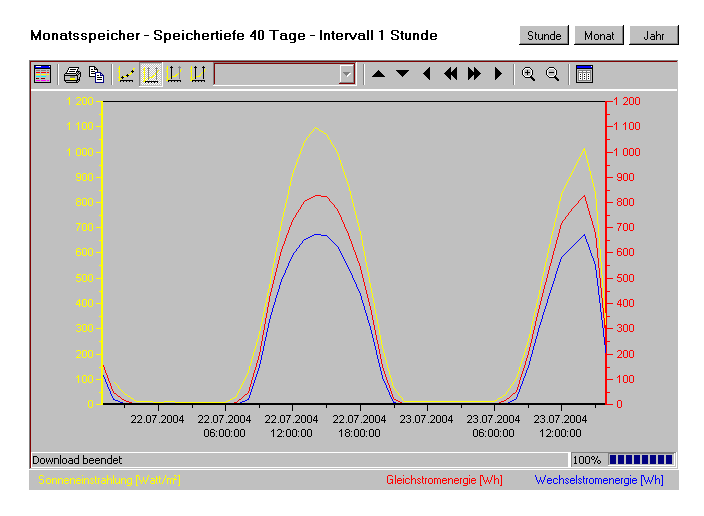Image resolution: width=704 pixels, height=516 pixels.
Task: Open the calendar date picker icon
Action: click(x=585, y=74)
